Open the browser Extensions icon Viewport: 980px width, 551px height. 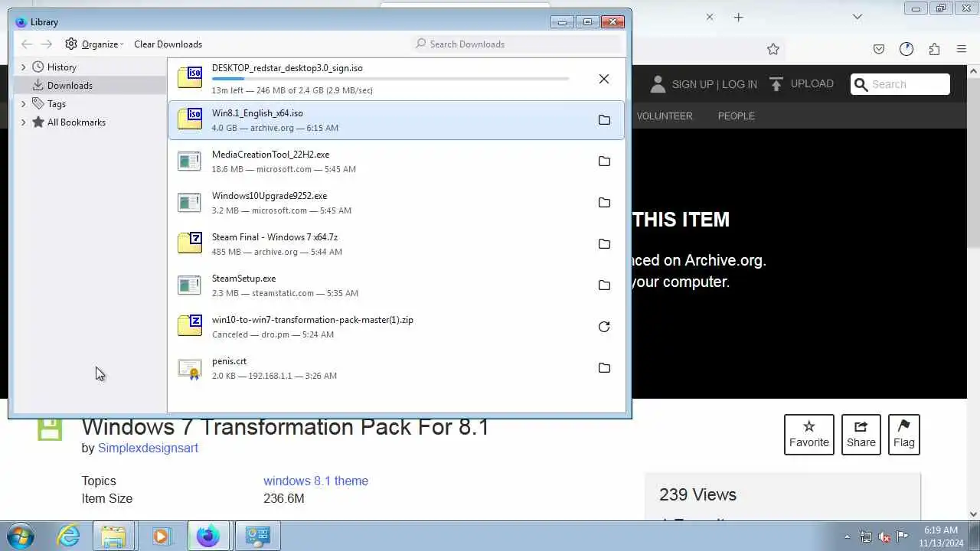934,49
